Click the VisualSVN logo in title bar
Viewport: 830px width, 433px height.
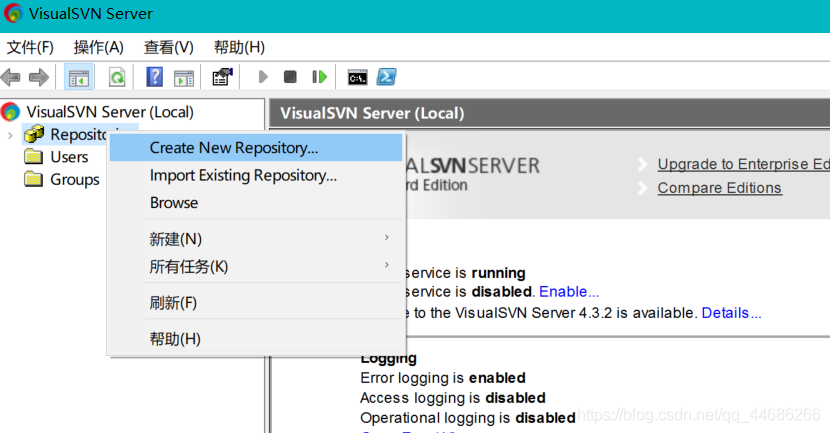(x=13, y=13)
